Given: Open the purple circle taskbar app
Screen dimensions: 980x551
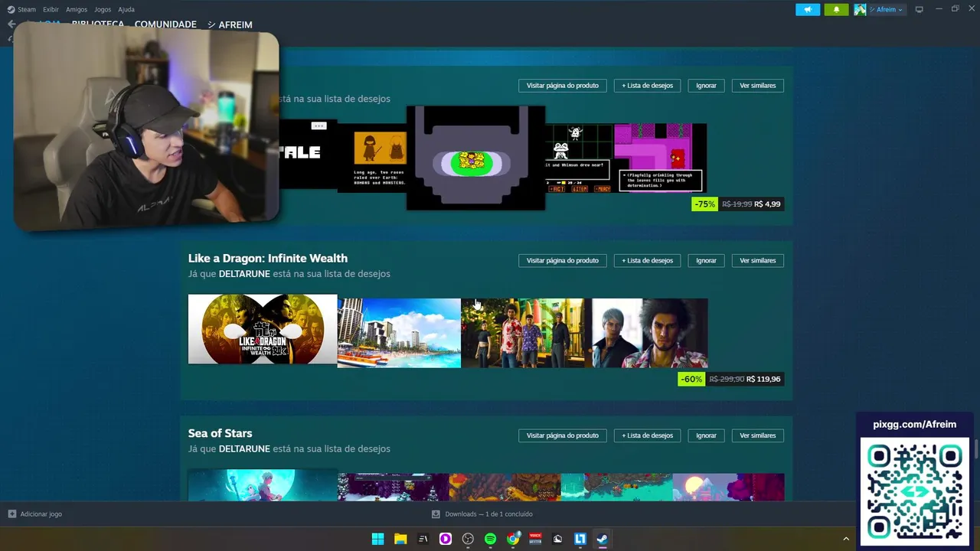Looking at the screenshot, I should (x=445, y=539).
